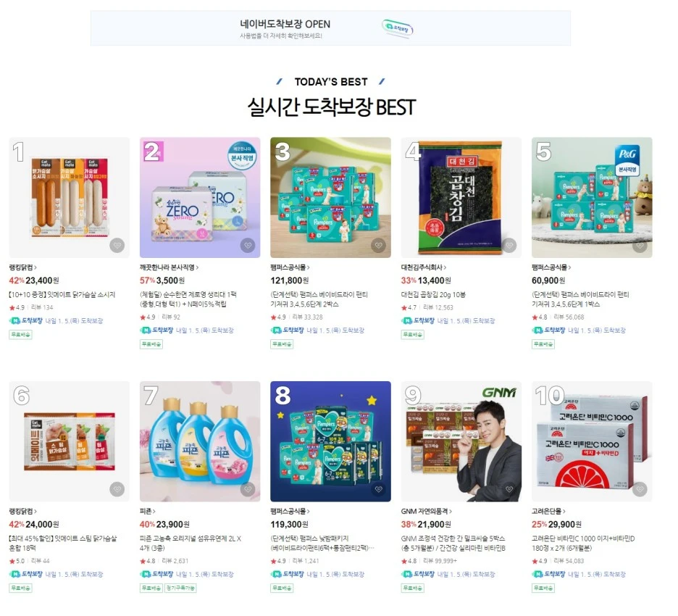
Task: Toggle wishlist heart on rank 8 Pampers package
Action: (x=378, y=489)
